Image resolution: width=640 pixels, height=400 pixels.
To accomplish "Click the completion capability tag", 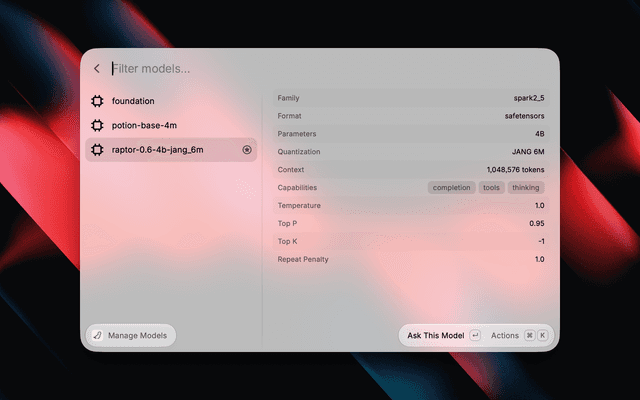I will click(451, 188).
